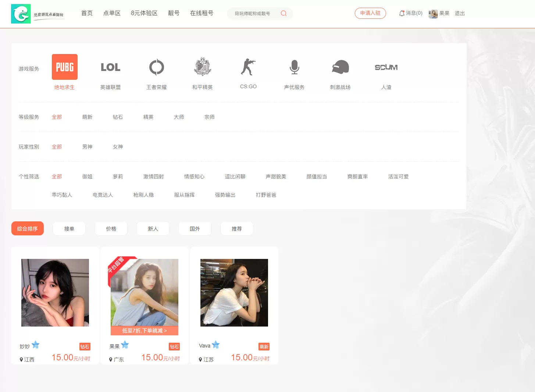Open the 点单区 navigation menu item
Screen dimensions: 535x392
[x=112, y=13]
